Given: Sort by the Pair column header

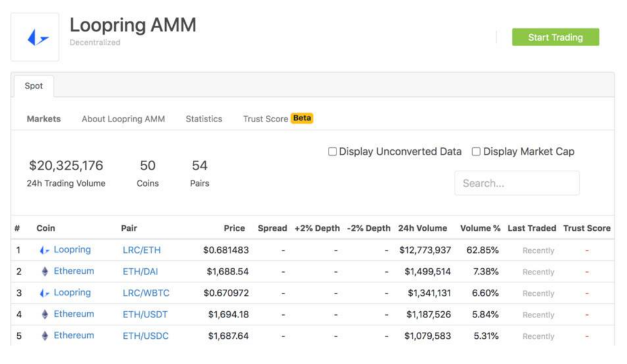Looking at the screenshot, I should tap(129, 228).
